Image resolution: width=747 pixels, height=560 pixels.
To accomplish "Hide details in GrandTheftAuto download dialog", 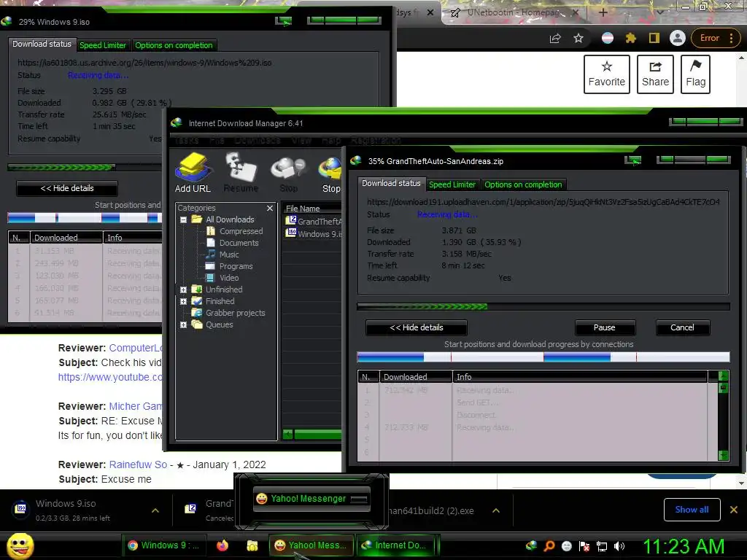I will coord(417,327).
